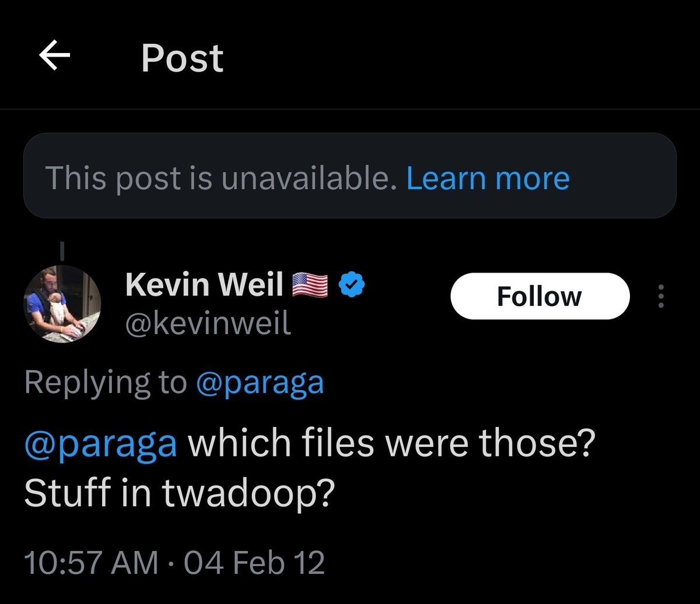Tap the @kevinweil handle
This screenshot has height=604, width=700.
point(208,323)
